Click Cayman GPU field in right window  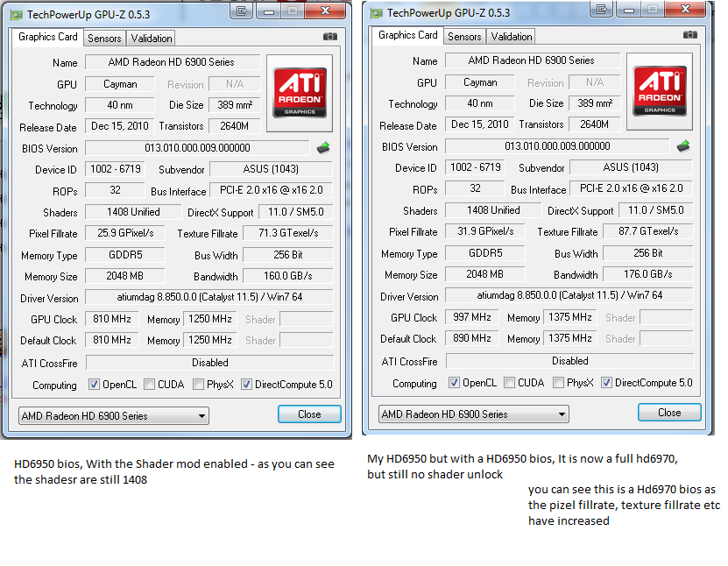[x=480, y=82]
